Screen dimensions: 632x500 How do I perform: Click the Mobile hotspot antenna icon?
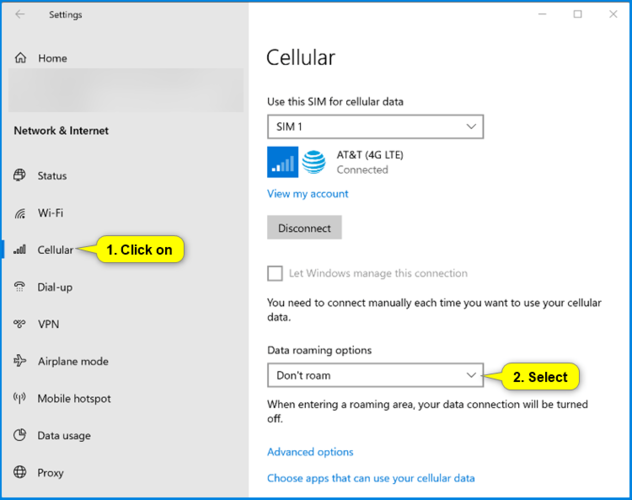[19, 398]
